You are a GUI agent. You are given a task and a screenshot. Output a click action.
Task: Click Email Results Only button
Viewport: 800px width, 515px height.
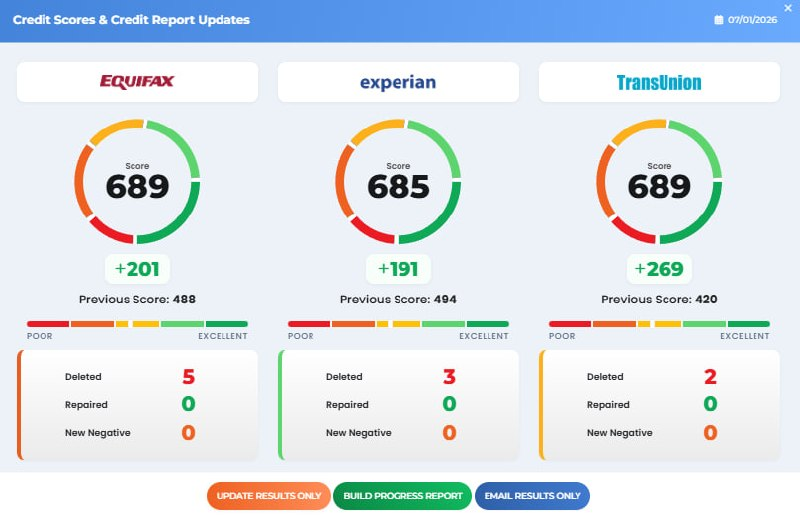532,496
